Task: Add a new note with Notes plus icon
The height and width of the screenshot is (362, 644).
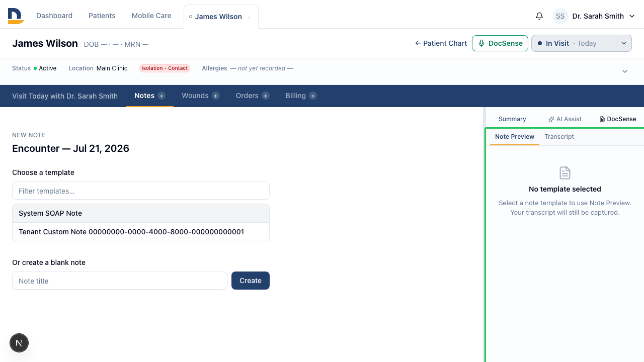Action: click(x=162, y=96)
